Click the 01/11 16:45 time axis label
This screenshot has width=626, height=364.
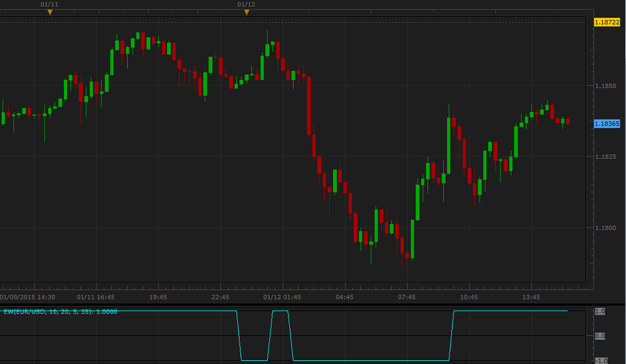click(x=96, y=297)
